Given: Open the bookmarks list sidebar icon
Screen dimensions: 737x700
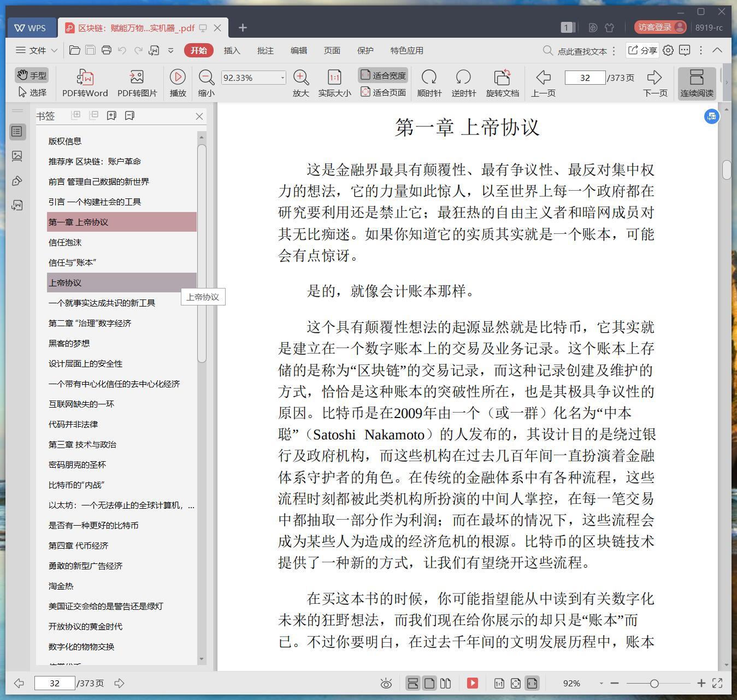Looking at the screenshot, I should (17, 132).
